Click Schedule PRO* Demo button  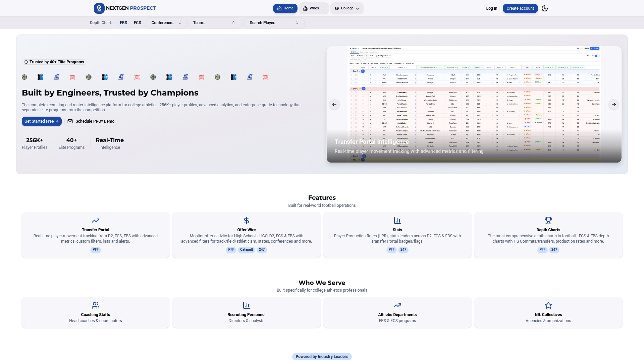click(91, 121)
